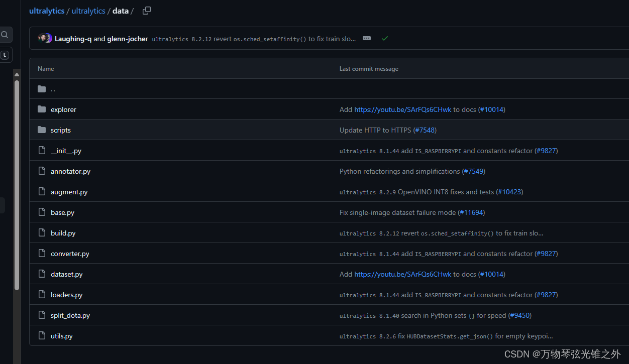Open the split_dota.py file
The height and width of the screenshot is (364, 629).
[70, 315]
